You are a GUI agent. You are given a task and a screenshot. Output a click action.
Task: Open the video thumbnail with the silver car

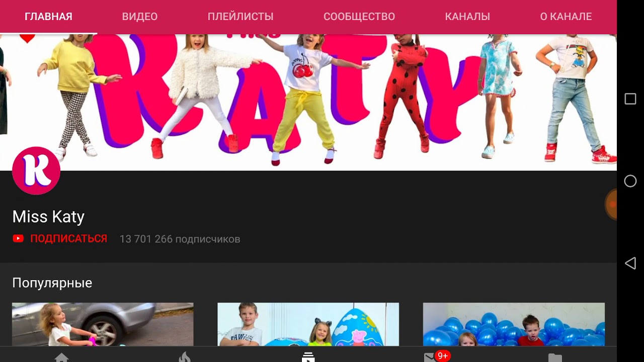click(103, 324)
